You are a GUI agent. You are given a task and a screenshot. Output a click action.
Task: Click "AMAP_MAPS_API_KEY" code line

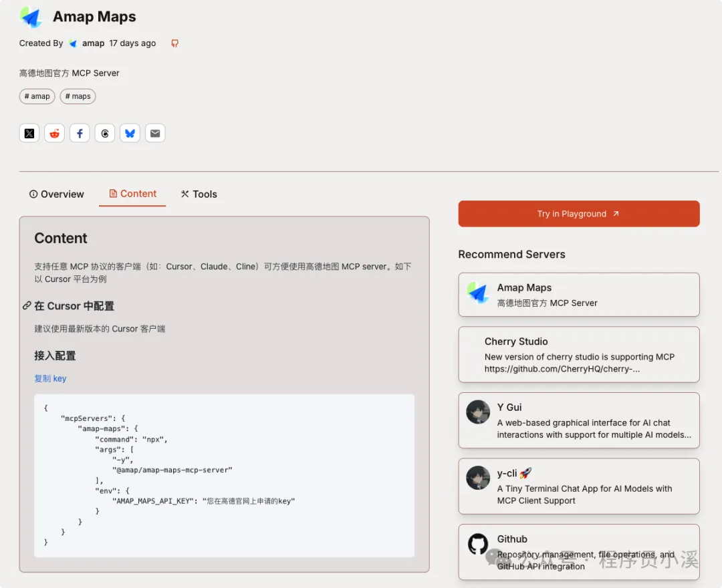pos(203,500)
